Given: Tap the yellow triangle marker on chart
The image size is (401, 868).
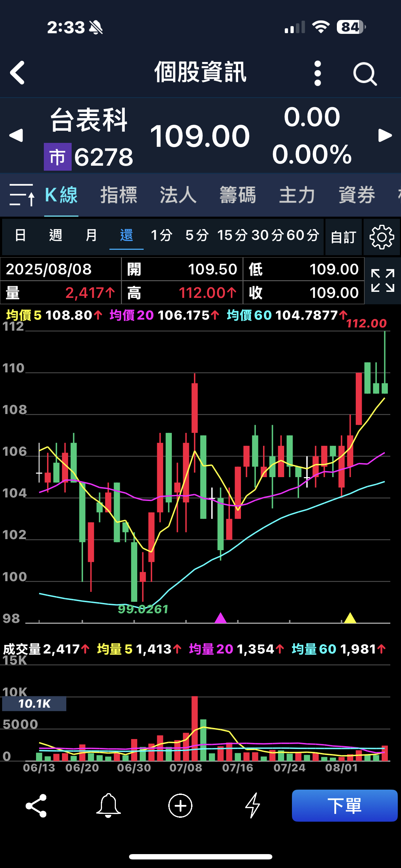Looking at the screenshot, I should [350, 618].
